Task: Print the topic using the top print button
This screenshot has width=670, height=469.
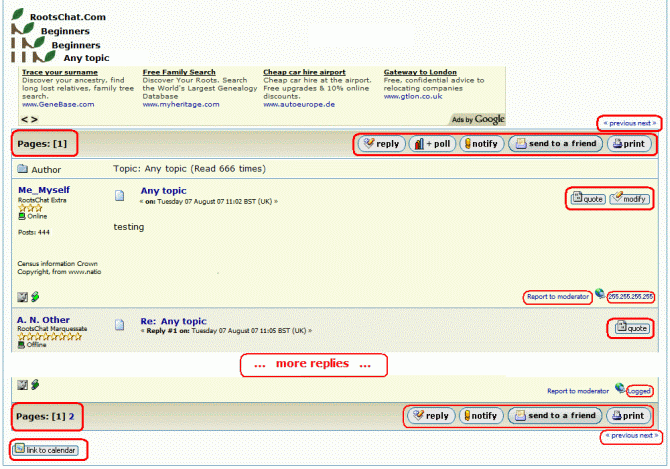Action: (630, 144)
